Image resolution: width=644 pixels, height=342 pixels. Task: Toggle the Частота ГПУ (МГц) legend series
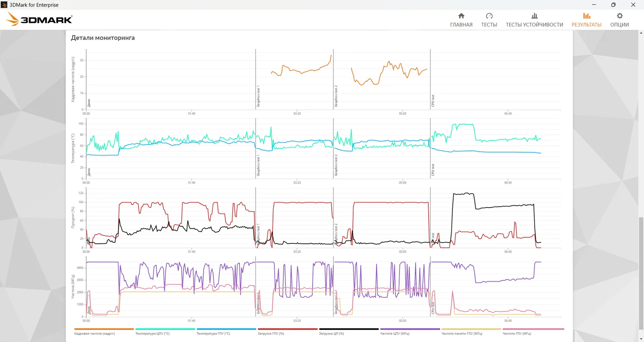(x=533, y=332)
